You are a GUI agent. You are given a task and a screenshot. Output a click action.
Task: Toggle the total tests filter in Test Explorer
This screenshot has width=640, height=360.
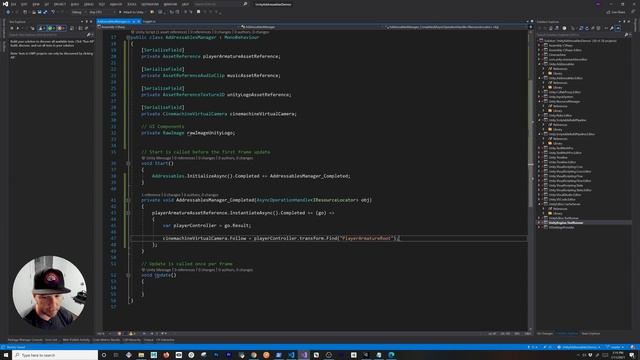[x=42, y=28]
